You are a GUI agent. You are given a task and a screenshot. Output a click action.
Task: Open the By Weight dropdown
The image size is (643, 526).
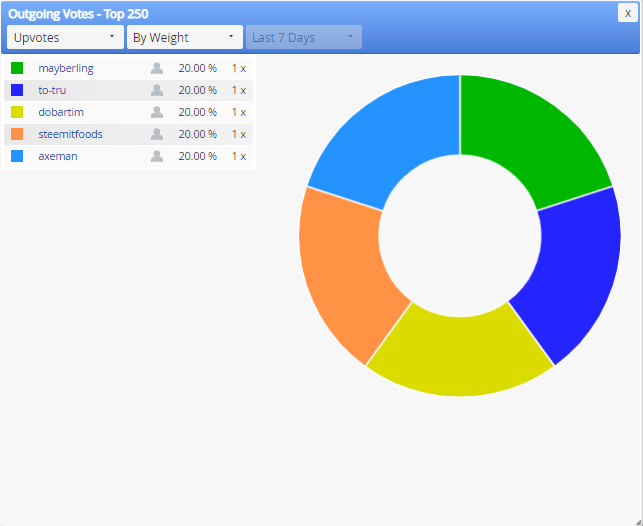pos(185,37)
